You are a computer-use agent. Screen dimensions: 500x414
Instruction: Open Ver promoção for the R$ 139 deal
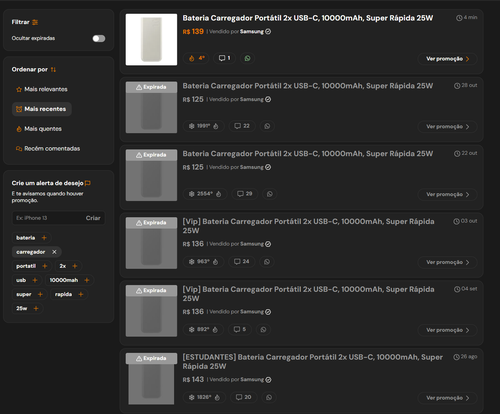click(447, 59)
